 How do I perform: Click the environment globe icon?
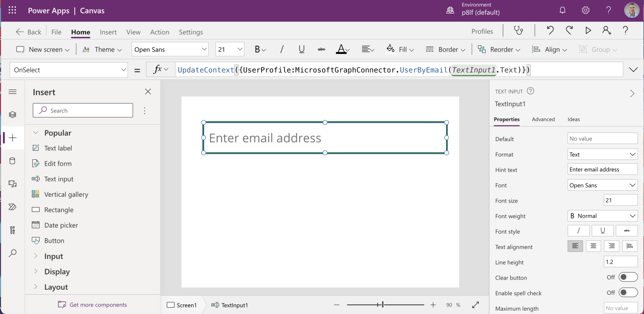(450, 10)
